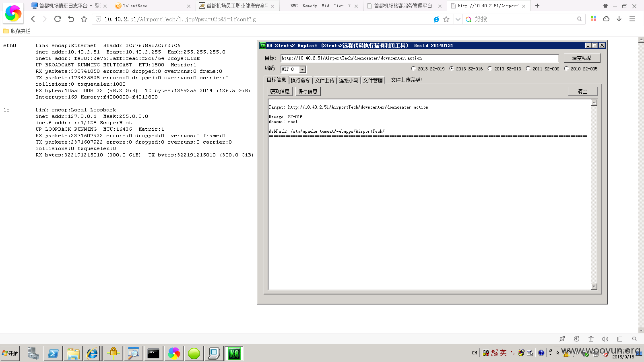Open the downloads arrow icon

[619, 19]
